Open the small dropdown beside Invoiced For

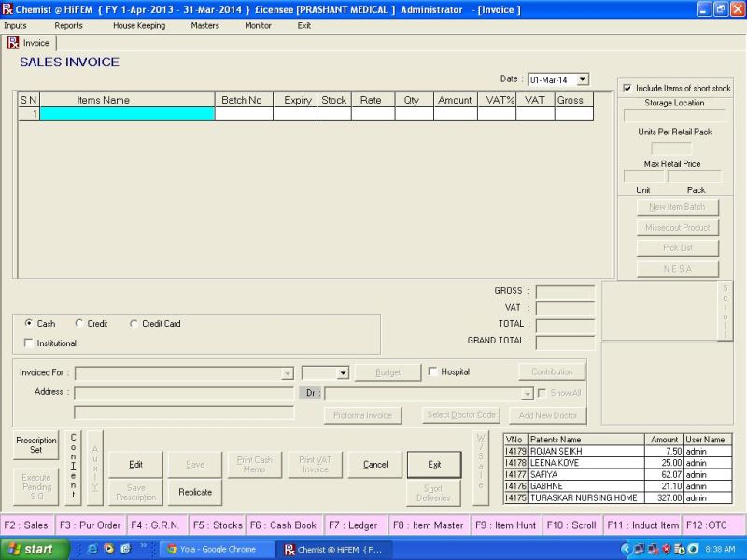coord(343,372)
